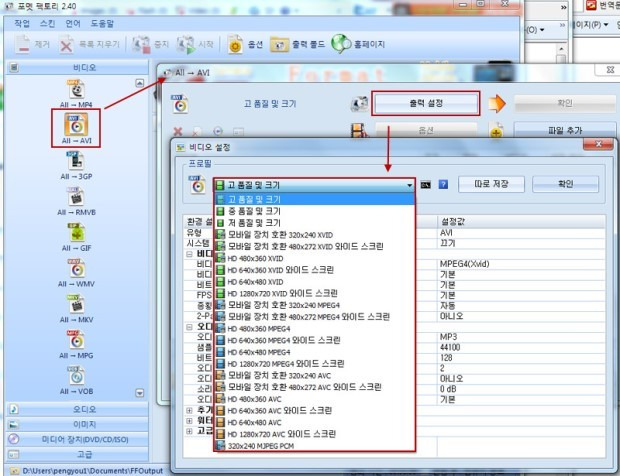Click the greyed 확인 button in AVI dialog
This screenshot has width=620, height=476.
point(565,103)
